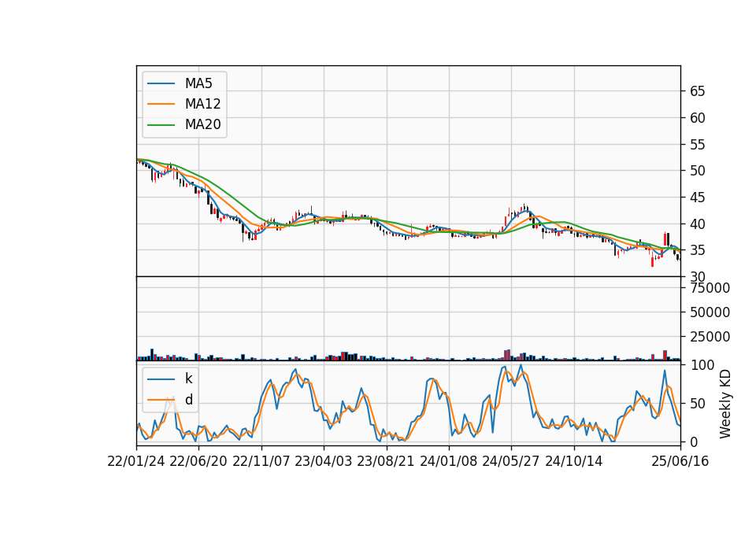Click the d legend label in KD panel

[x=188, y=400]
